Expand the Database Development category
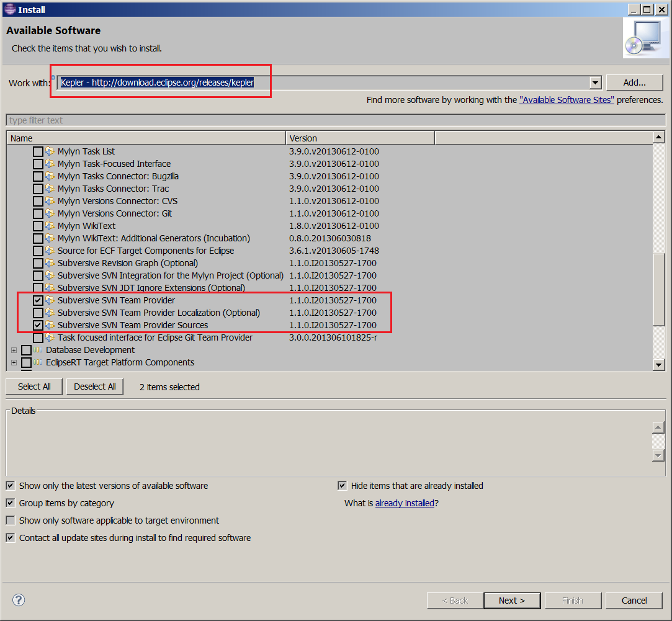 14,350
